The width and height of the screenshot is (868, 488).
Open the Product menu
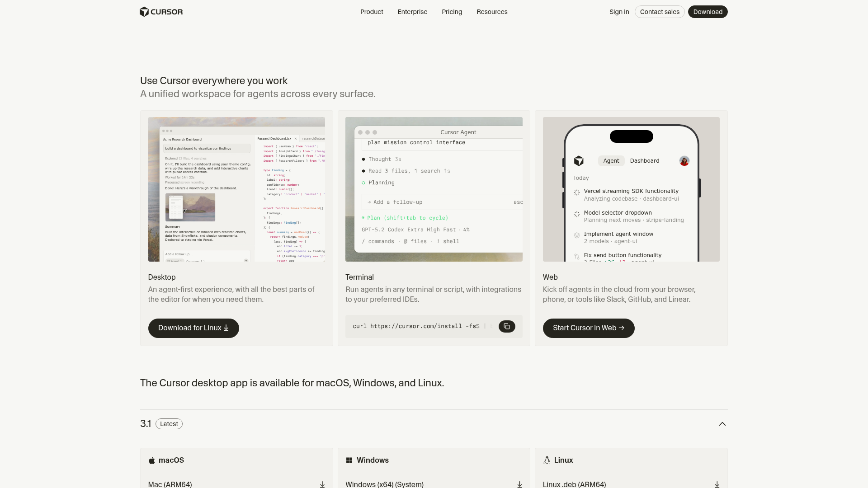pos(372,12)
